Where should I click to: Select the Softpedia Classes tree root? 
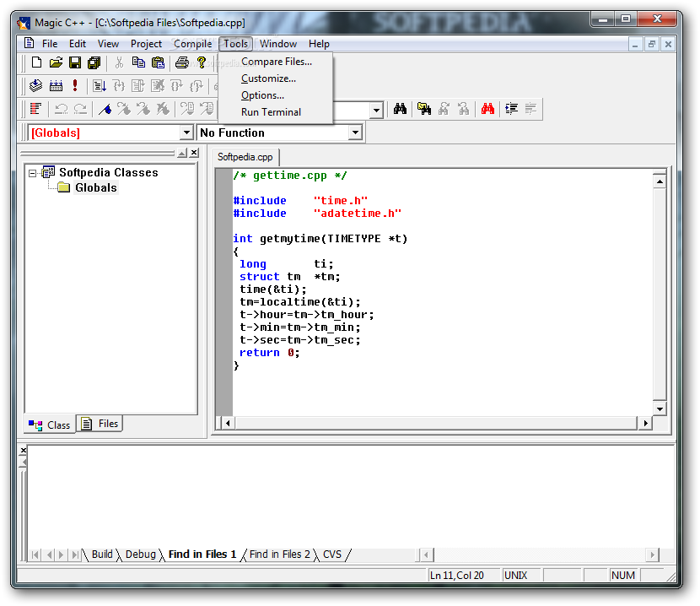[109, 172]
